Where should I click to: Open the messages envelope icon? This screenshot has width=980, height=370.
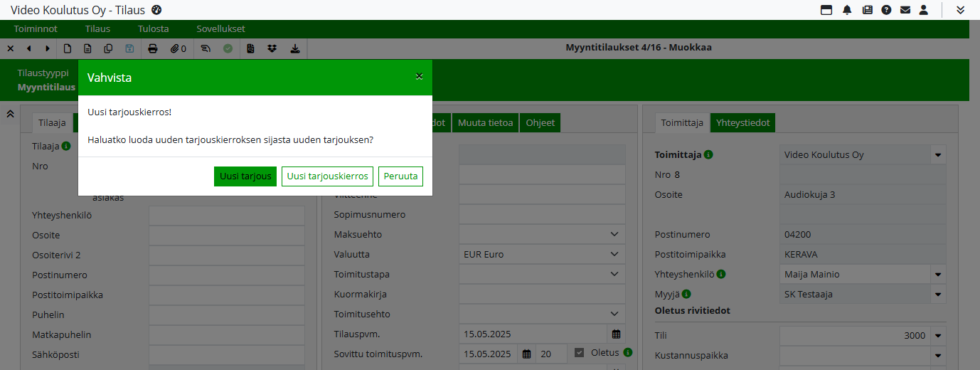pos(905,10)
